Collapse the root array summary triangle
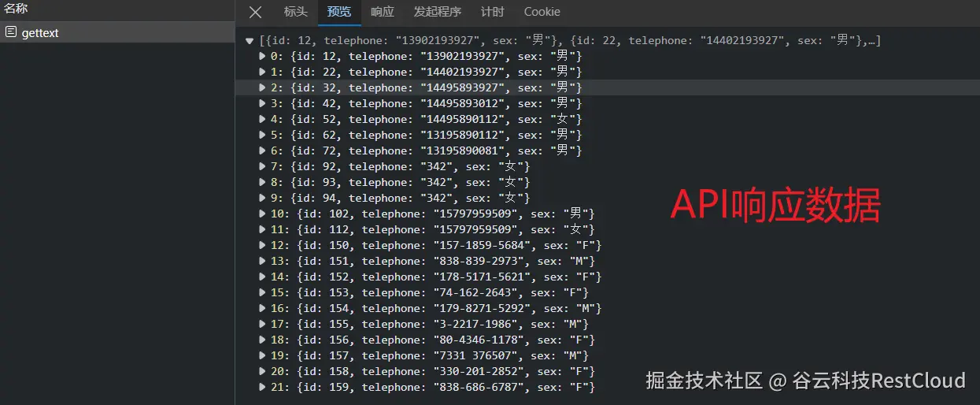Viewport: 980px width, 405px height. click(250, 40)
